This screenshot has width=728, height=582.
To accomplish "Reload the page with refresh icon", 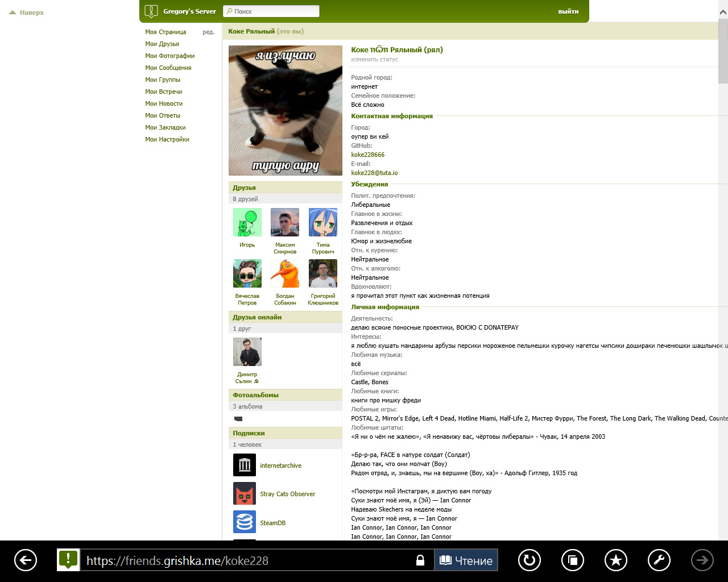I will [x=529, y=560].
